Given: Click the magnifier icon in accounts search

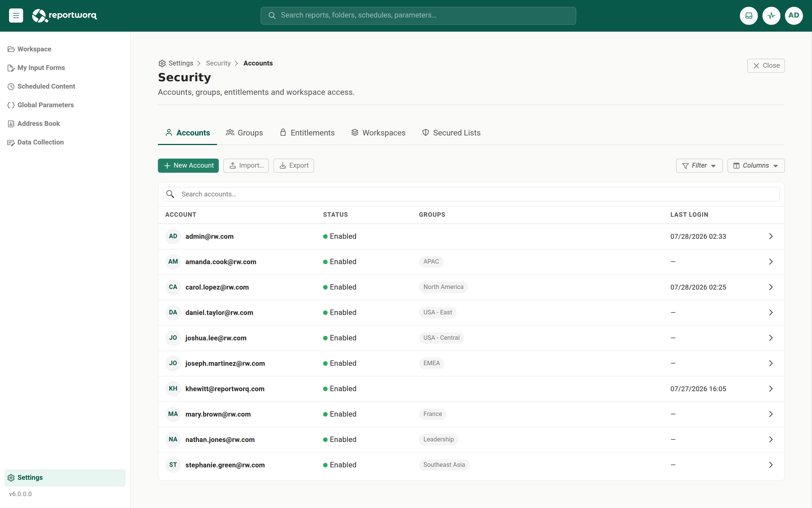Looking at the screenshot, I should pos(171,194).
